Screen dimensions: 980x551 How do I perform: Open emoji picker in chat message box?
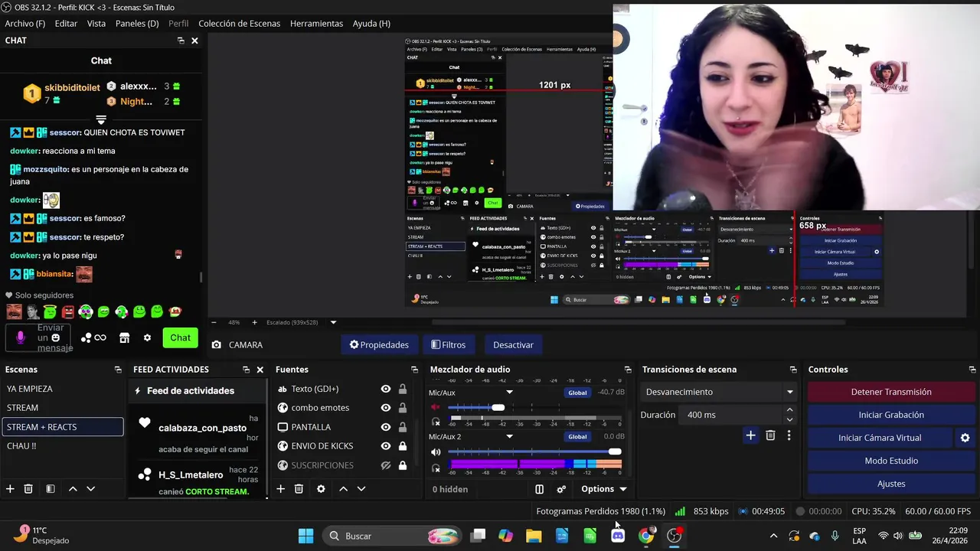pyautogui.click(x=55, y=337)
